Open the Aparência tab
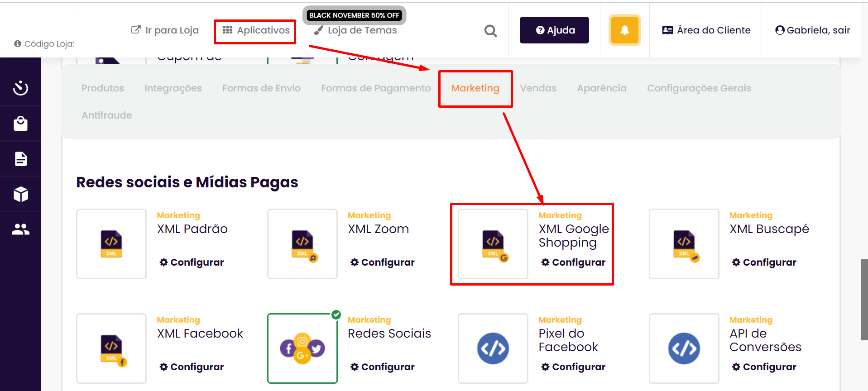This screenshot has width=868, height=391. 602,88
